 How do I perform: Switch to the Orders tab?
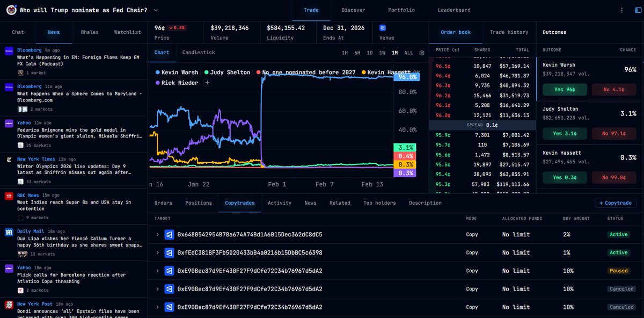point(163,203)
